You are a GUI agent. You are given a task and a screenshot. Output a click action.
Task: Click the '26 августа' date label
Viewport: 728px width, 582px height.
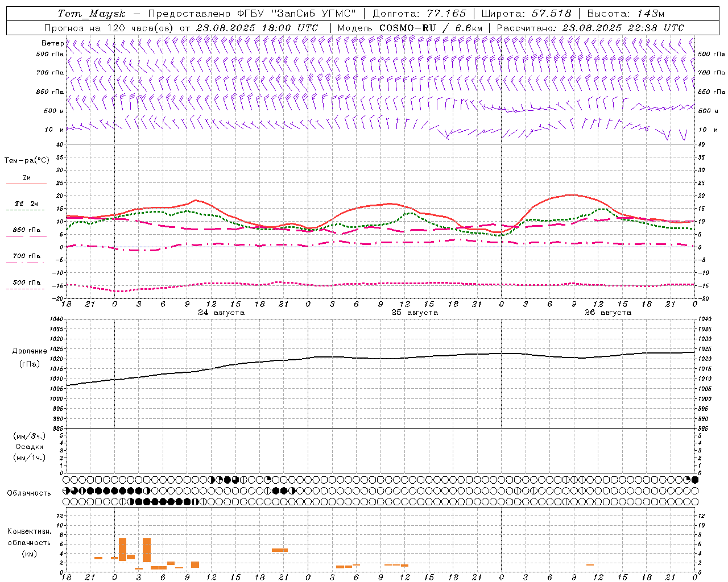coord(608,313)
